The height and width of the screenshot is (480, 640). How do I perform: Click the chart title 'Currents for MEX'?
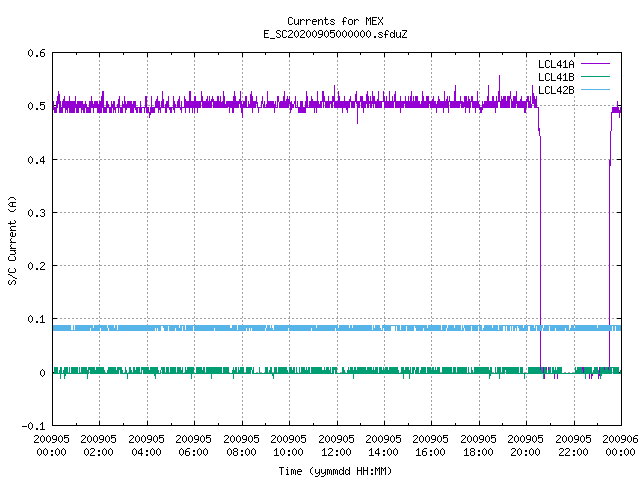335,21
